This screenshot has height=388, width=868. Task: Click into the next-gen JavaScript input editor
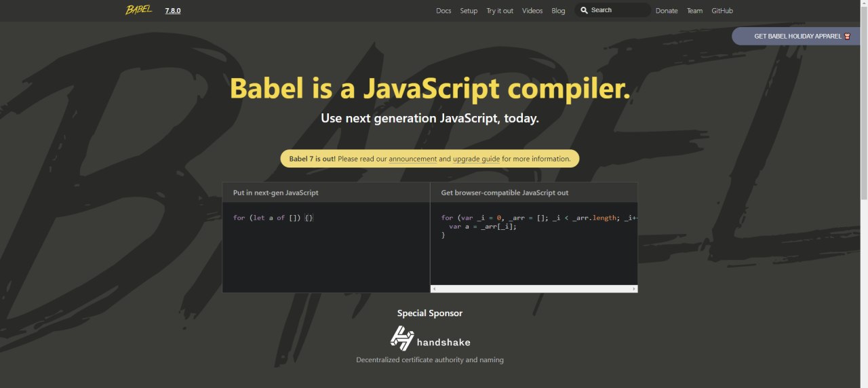(326, 247)
